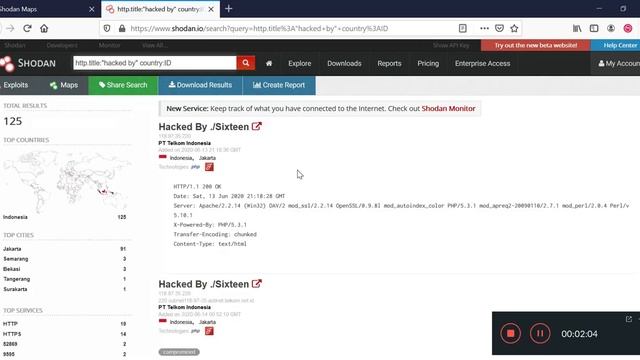Filter results by Jakarta city

[12, 249]
